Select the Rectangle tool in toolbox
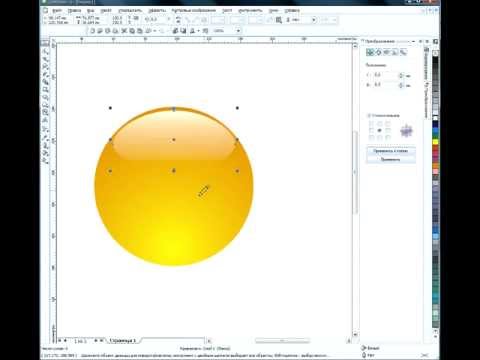The image size is (480, 360). (x=44, y=90)
